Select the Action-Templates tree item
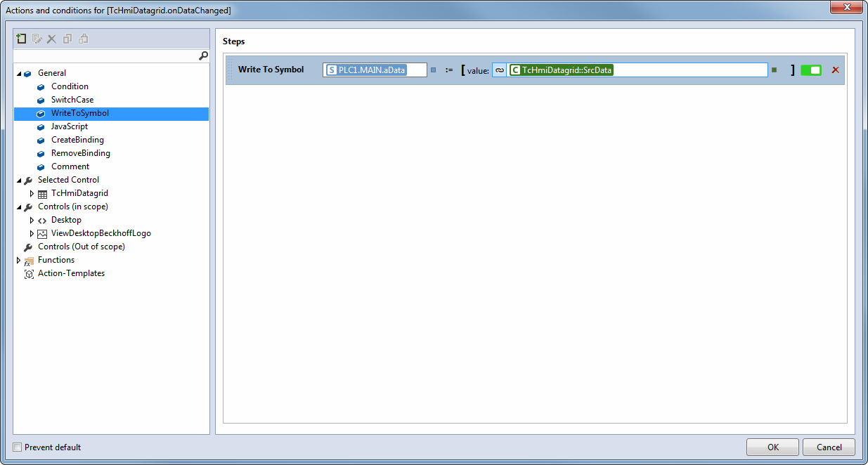Image resolution: width=868 pixels, height=465 pixels. click(71, 273)
